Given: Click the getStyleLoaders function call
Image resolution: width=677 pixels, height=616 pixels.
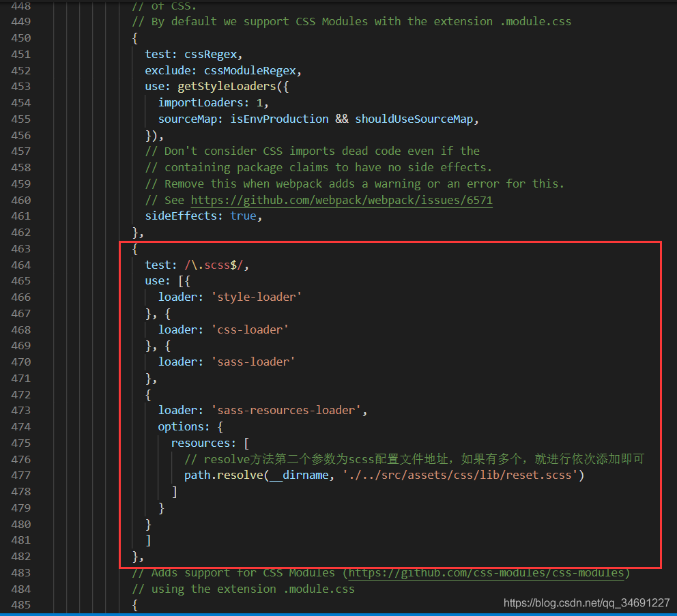Looking at the screenshot, I should point(225,86).
